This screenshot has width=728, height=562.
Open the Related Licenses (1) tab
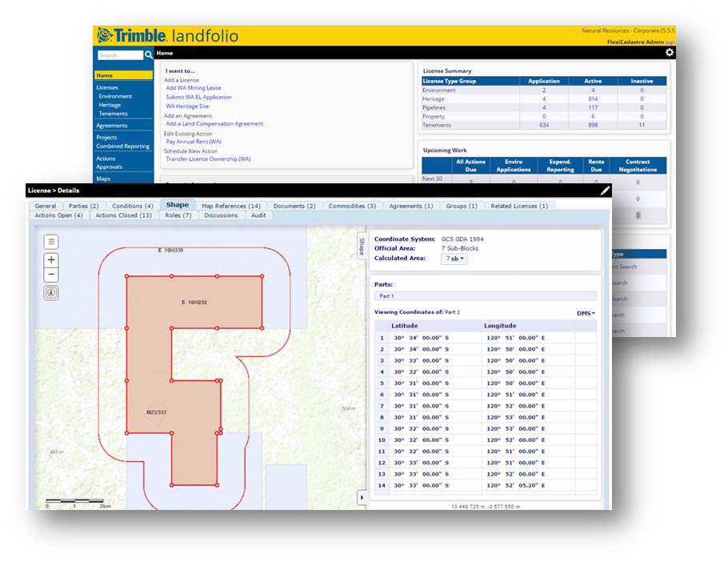coord(519,206)
